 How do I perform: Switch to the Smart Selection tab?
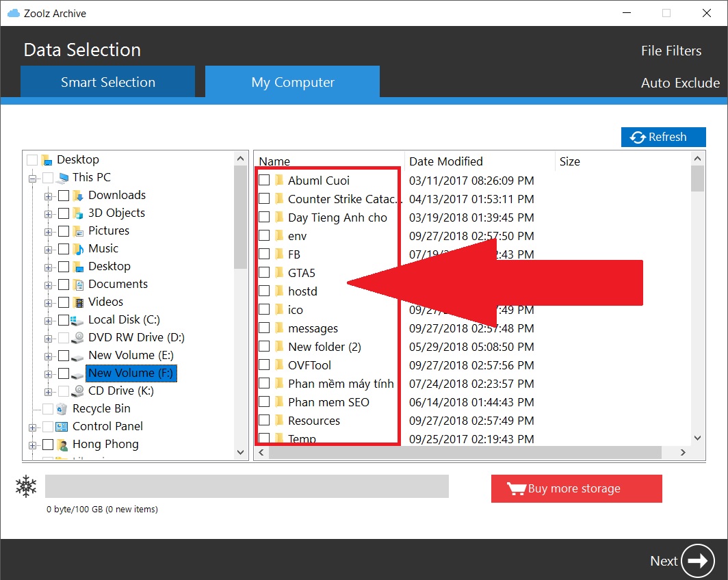coord(107,82)
